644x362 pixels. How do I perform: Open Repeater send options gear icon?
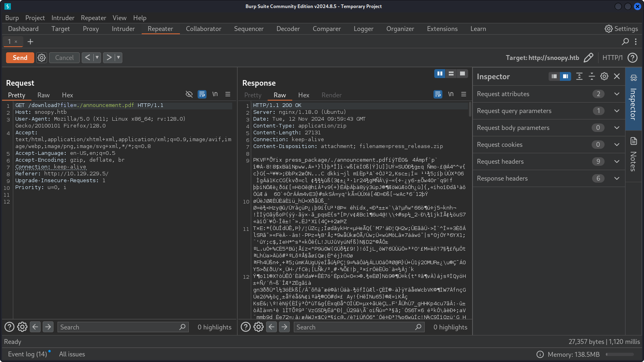(41, 58)
